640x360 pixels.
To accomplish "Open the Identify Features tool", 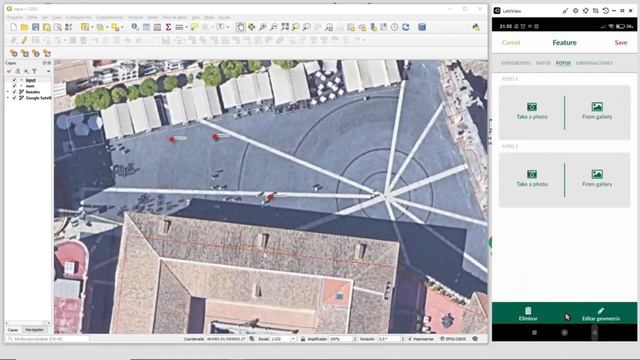I will pyautogui.click(x=135, y=27).
